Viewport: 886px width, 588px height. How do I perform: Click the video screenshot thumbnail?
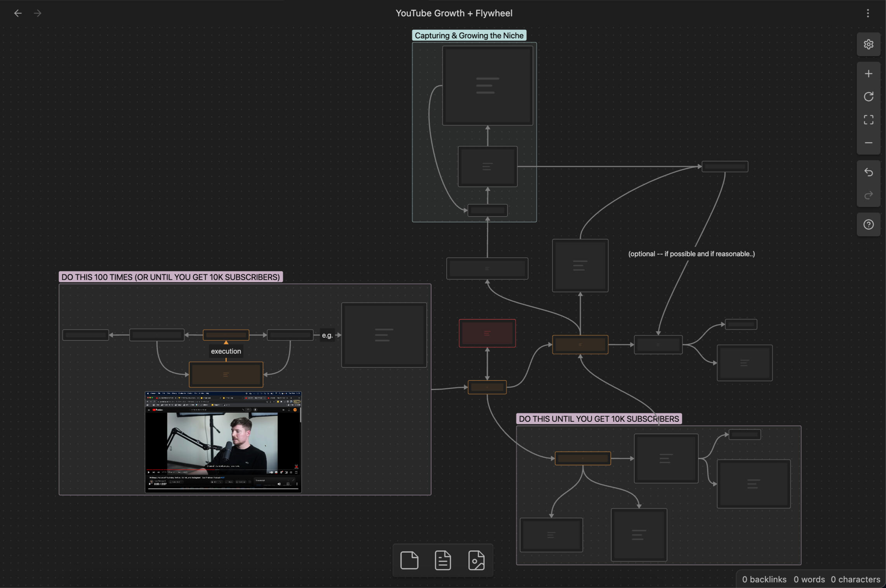tap(223, 442)
